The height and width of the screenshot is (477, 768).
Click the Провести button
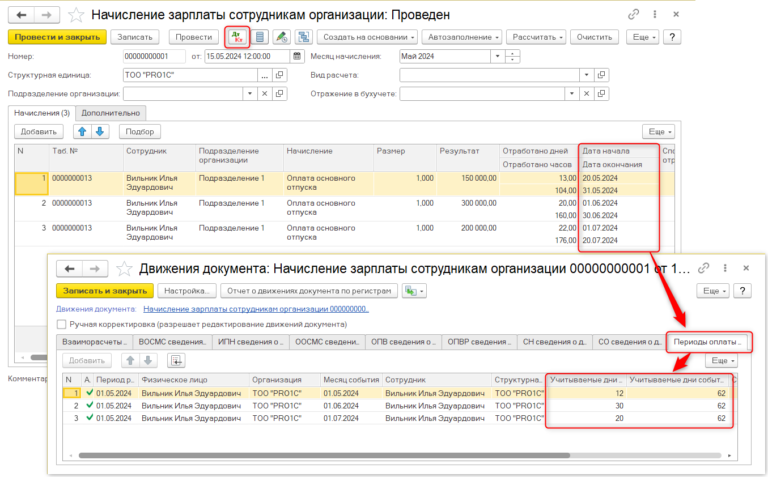tap(193, 37)
